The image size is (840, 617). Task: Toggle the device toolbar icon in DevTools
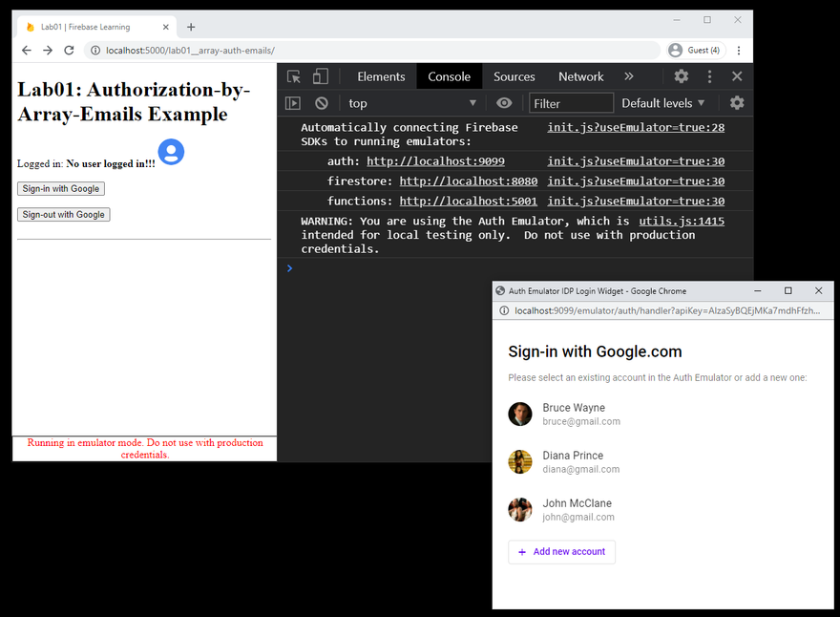(321, 76)
